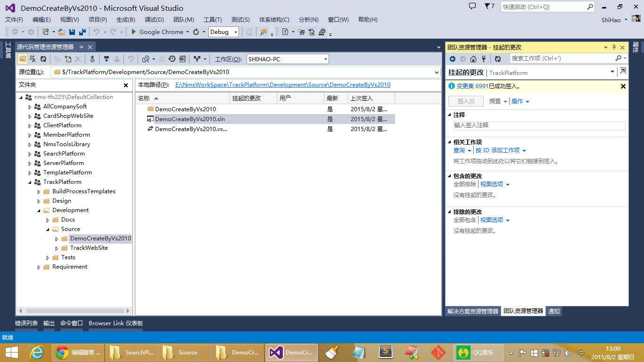
Task: Switch to the 解决方案资源管理器 tab
Action: [473, 311]
